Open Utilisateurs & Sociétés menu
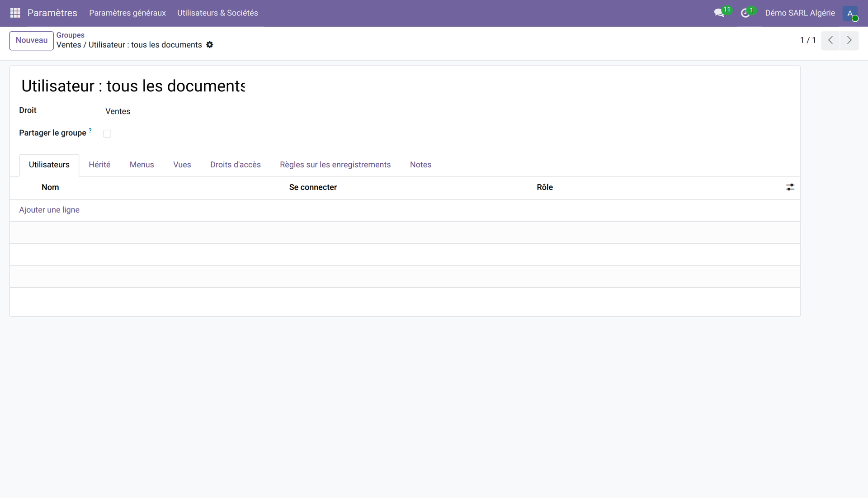 tap(217, 13)
